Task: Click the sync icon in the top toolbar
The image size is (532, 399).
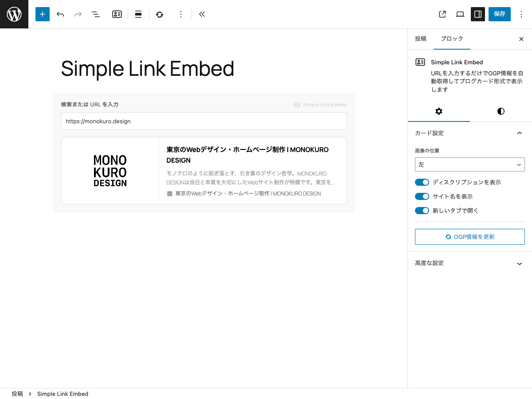Action: [x=160, y=14]
